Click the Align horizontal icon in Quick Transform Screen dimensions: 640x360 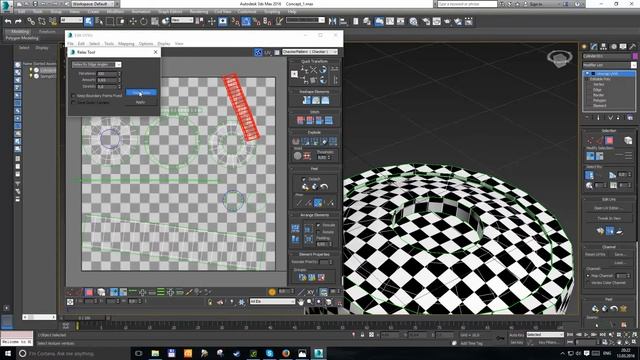point(304,70)
